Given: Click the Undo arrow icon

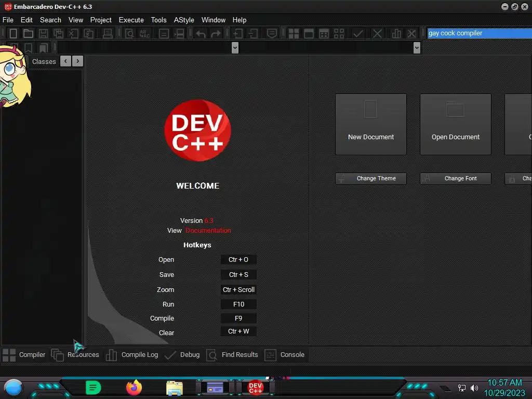Looking at the screenshot, I should [x=201, y=34].
